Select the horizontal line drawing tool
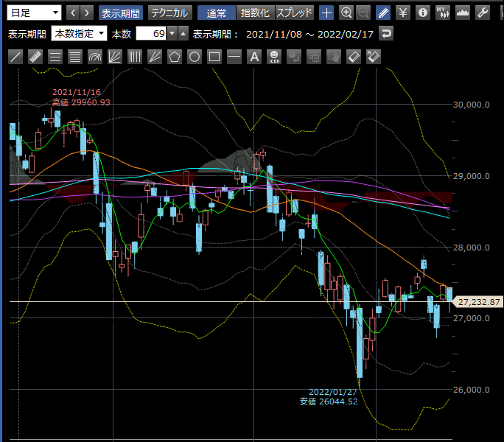Screen dimensions: 504x442 tap(234, 57)
